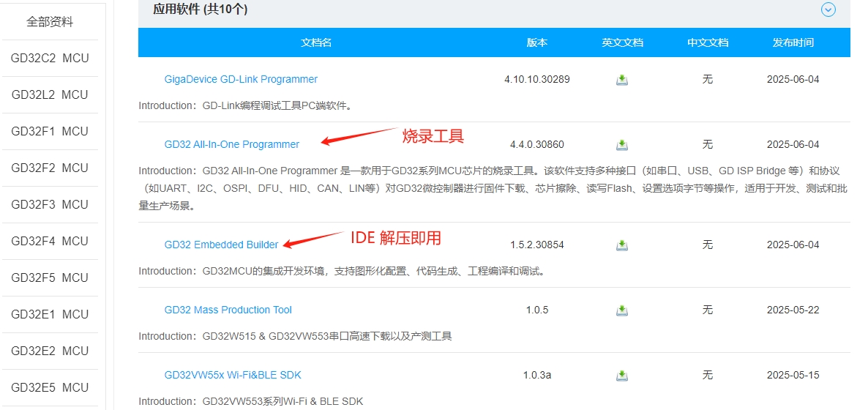Download GD32VW55x Wi-Fi&BLE SDK package
This screenshot has height=410, width=868.
pyautogui.click(x=622, y=376)
